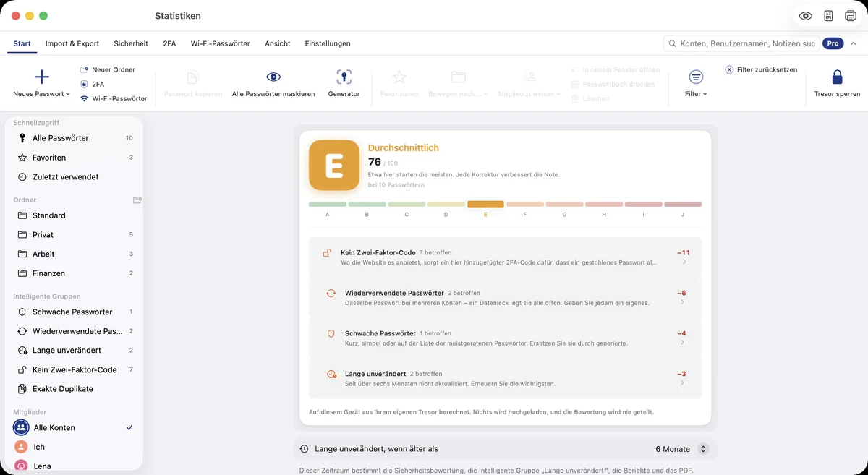
Task: Collapse the ribbon with the chevron beside Pro
Action: (x=854, y=43)
